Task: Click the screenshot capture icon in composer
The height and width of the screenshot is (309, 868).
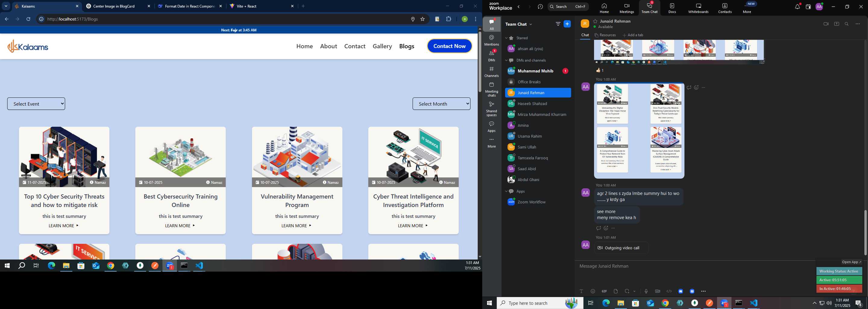Action: coord(627,291)
